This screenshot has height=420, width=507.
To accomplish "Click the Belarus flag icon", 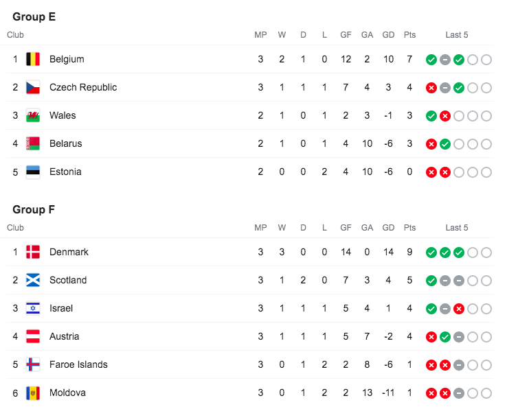I will (x=33, y=143).
